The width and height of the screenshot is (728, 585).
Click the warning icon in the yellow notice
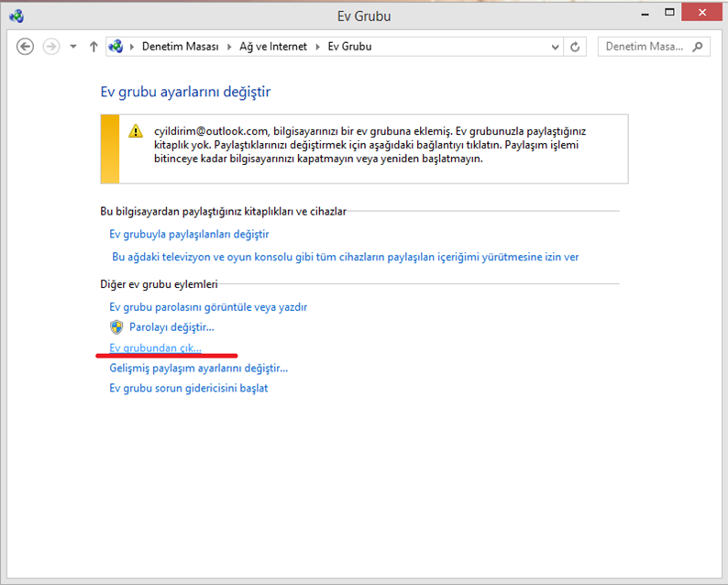[x=136, y=131]
